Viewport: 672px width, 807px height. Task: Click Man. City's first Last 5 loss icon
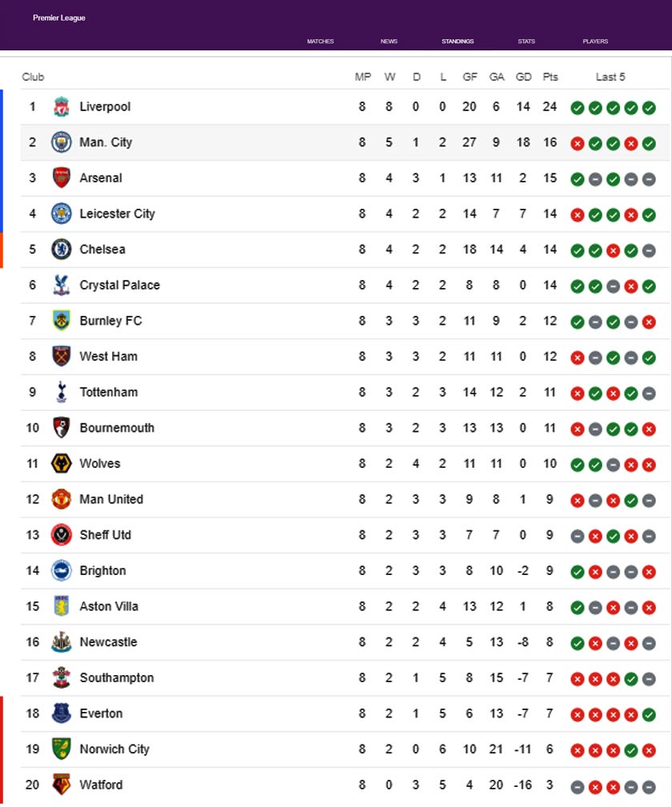(x=578, y=144)
